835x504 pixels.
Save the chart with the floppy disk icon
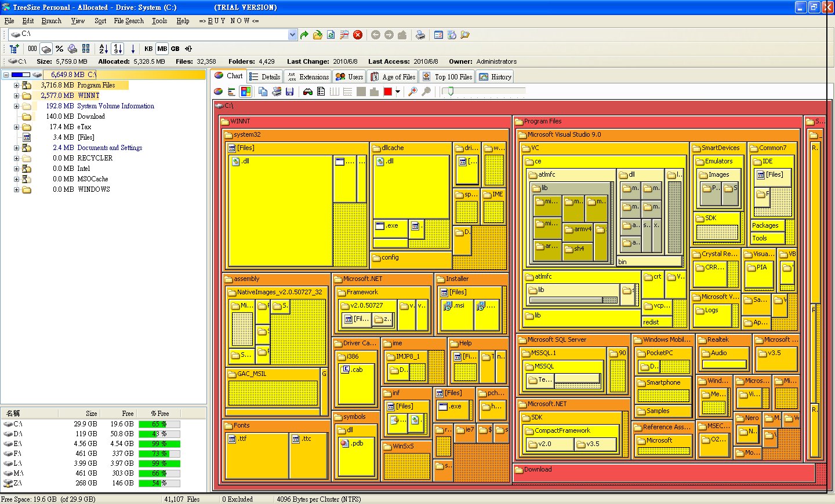(x=290, y=92)
